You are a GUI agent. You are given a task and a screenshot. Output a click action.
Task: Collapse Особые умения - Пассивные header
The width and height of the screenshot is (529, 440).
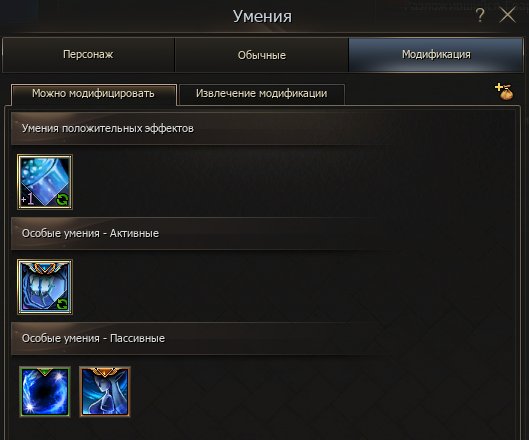pos(263,338)
